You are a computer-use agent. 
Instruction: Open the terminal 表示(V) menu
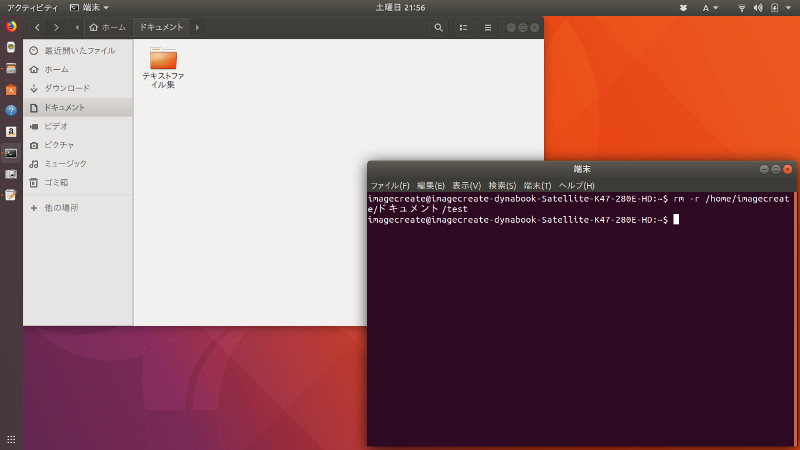click(x=466, y=186)
